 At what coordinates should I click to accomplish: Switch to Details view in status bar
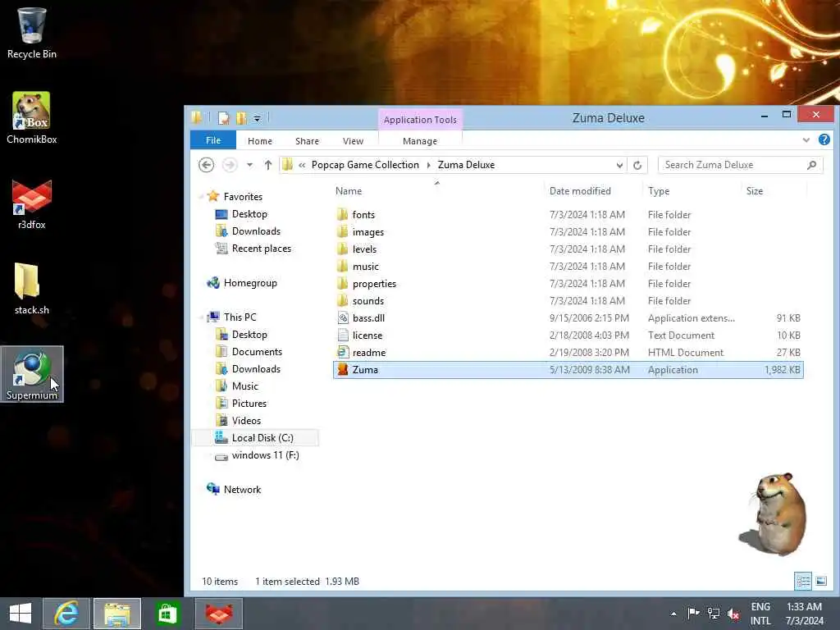[802, 581]
